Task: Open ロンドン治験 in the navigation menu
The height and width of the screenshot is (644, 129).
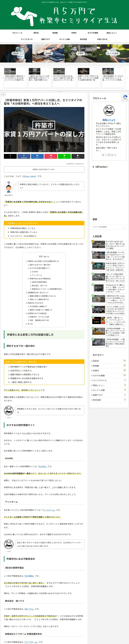Action: click(x=64, y=39)
